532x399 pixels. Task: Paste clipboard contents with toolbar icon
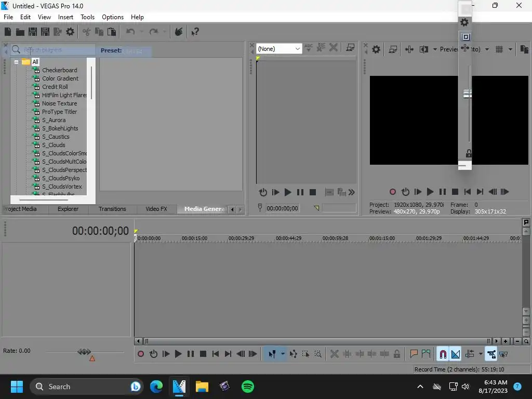click(x=112, y=32)
